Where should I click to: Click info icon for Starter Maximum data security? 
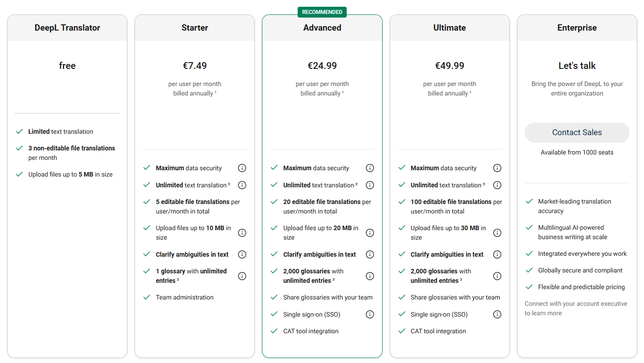tap(242, 168)
